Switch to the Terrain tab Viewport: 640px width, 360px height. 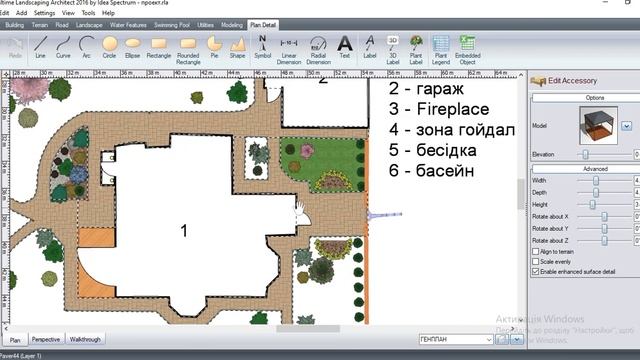pos(40,25)
